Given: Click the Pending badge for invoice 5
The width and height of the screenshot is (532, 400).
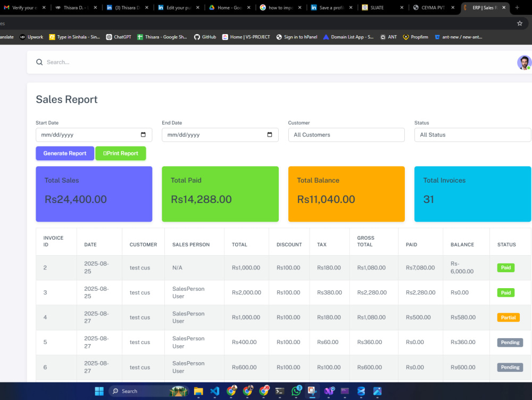Looking at the screenshot, I should [x=510, y=342].
